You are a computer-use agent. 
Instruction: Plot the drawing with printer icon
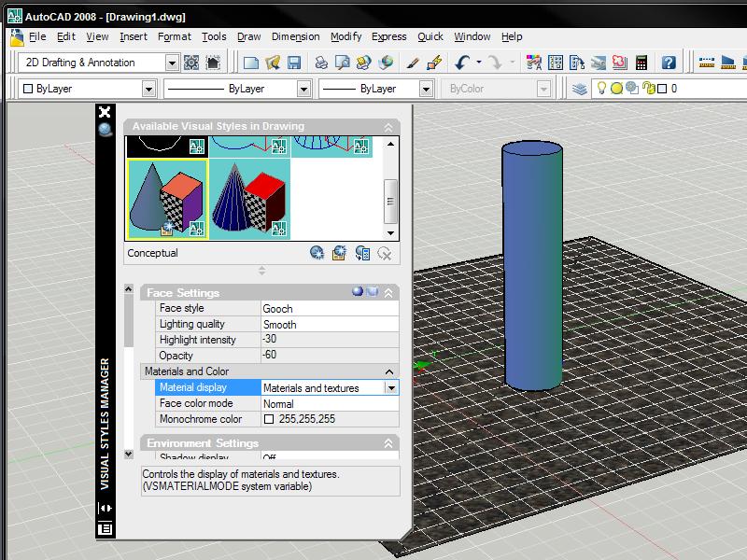321,63
